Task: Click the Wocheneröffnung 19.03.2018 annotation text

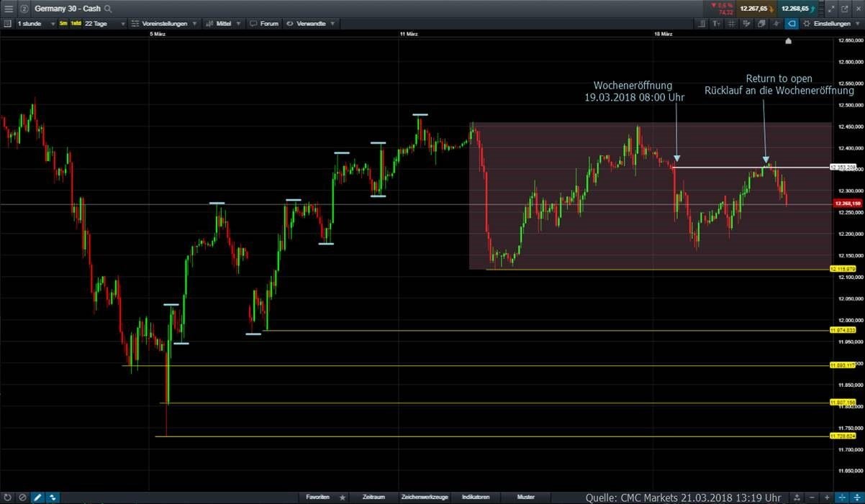Action: [x=633, y=91]
